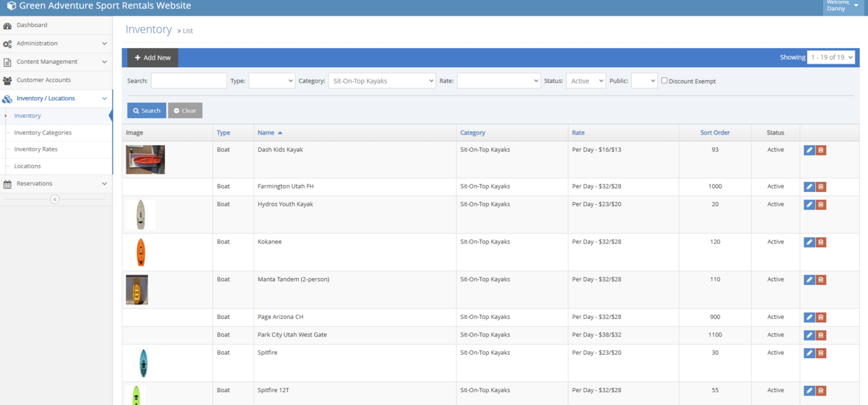Toggle the Discount Exempt checkbox
Image resolution: width=868 pixels, height=405 pixels.
pyautogui.click(x=665, y=81)
